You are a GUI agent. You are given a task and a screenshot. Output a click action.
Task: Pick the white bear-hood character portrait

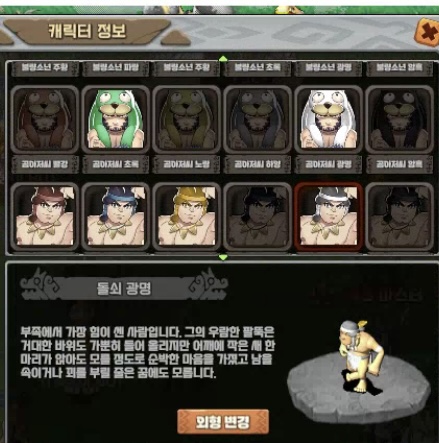pos(328,119)
